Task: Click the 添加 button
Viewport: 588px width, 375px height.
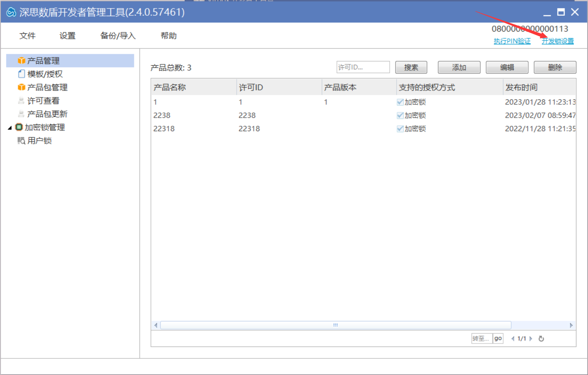Action: point(459,67)
